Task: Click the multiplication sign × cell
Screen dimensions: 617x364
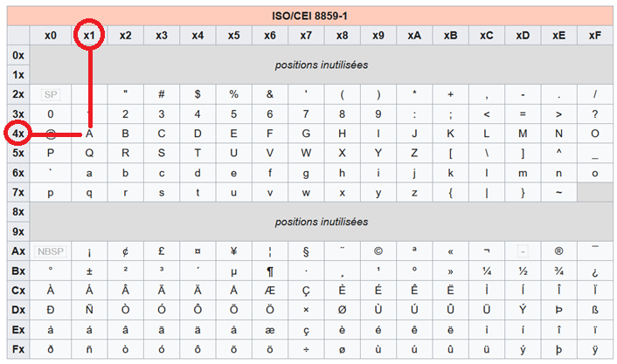Action: tap(306, 310)
